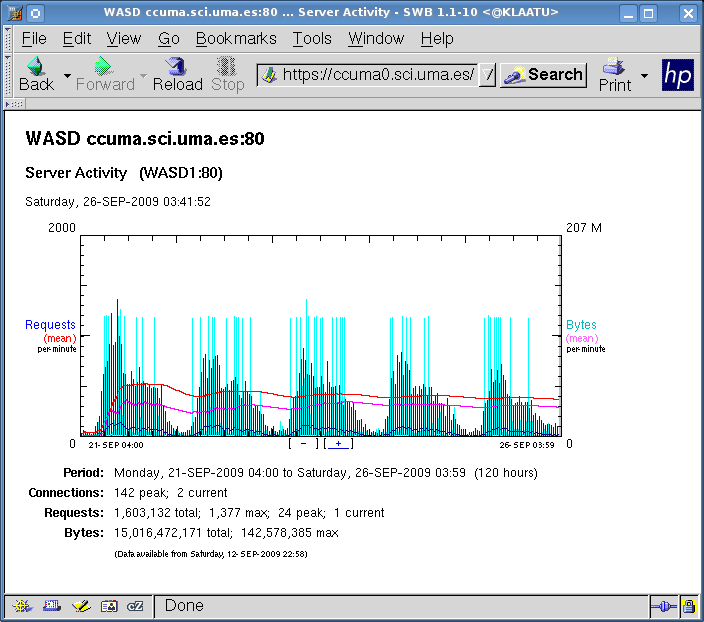
Task: Open the Window menu
Action: tap(376, 39)
